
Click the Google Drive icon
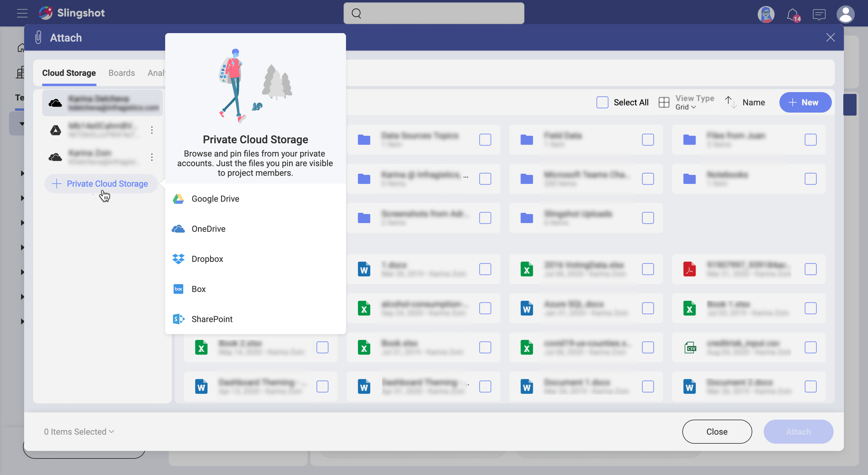tap(179, 198)
